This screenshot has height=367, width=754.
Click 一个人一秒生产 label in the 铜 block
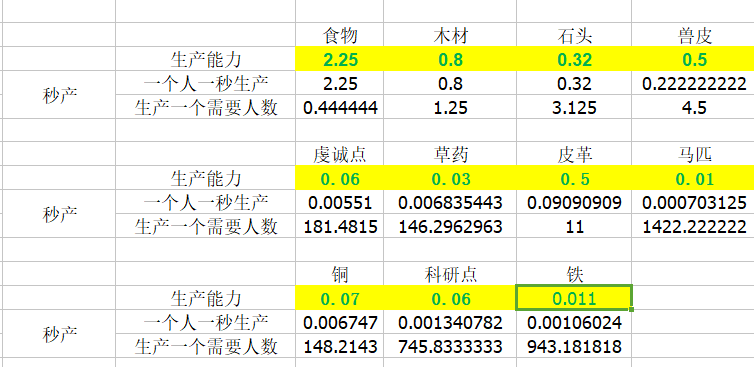point(205,322)
